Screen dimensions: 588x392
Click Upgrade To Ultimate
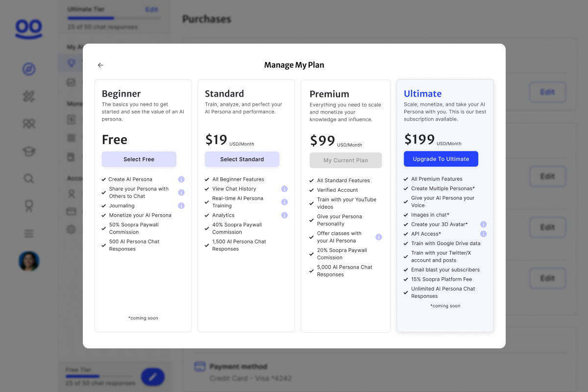441,159
